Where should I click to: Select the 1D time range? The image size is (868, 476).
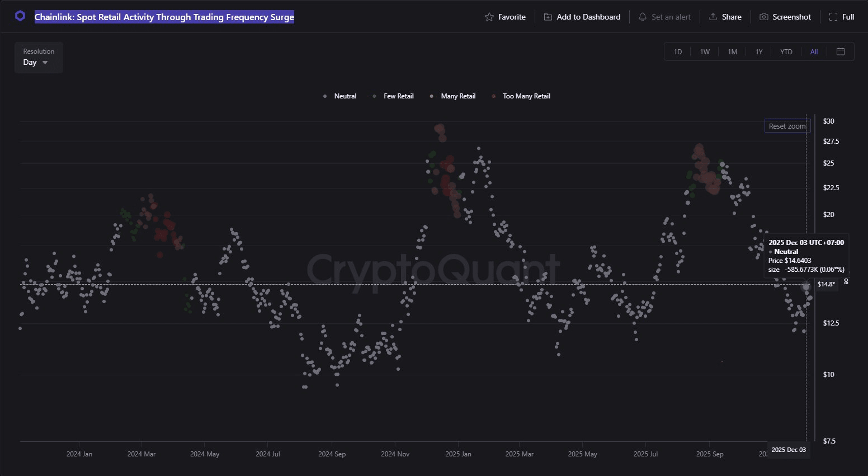click(678, 51)
